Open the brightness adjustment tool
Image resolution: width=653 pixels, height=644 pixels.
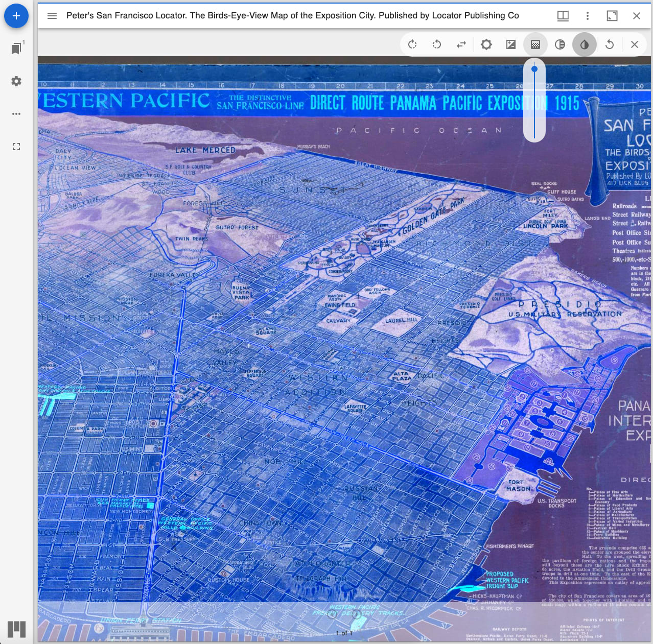(486, 44)
